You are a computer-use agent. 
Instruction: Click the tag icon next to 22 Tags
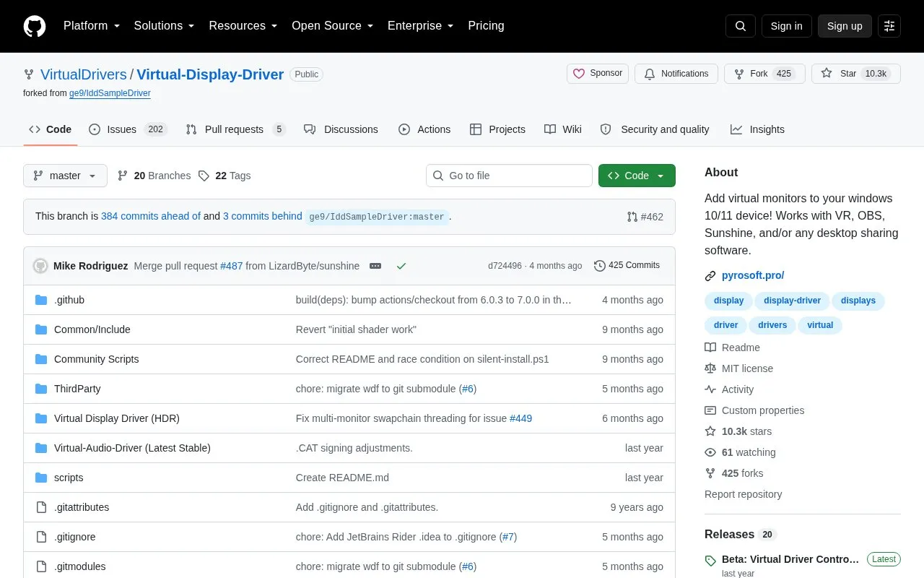pyautogui.click(x=204, y=176)
